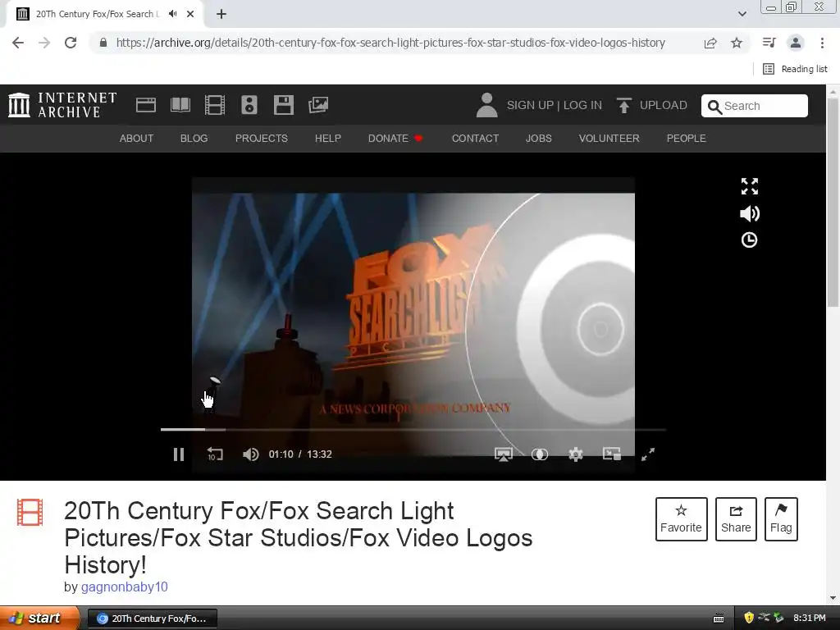
Task: Open the Software floppy disk icon
Action: coord(283,105)
